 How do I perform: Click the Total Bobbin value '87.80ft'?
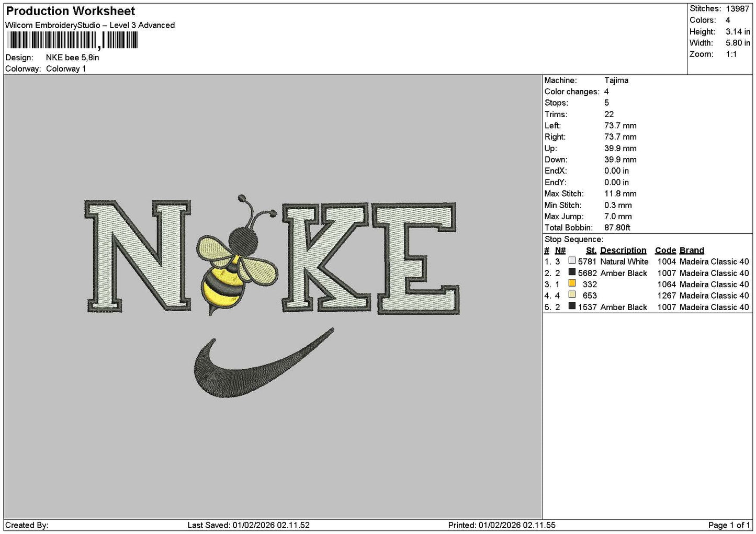click(617, 228)
